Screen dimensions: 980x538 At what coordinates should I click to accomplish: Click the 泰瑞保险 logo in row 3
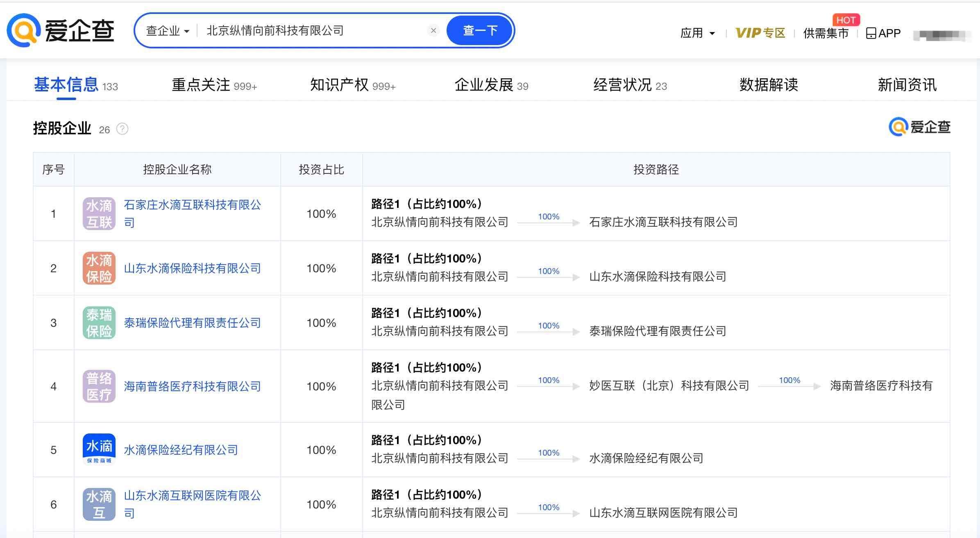(x=99, y=323)
